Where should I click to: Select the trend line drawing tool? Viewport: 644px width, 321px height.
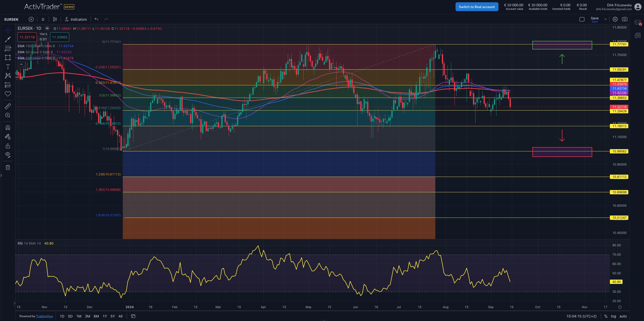[x=8, y=39]
